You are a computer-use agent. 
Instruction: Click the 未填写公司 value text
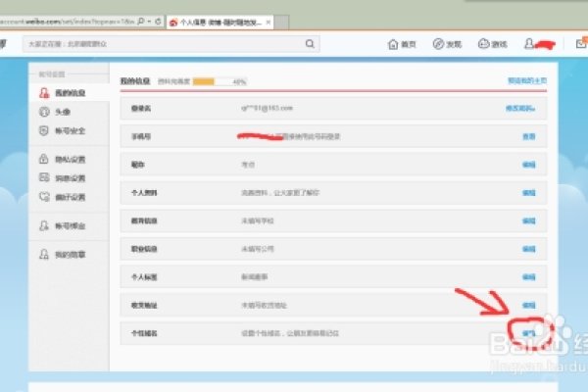257,249
